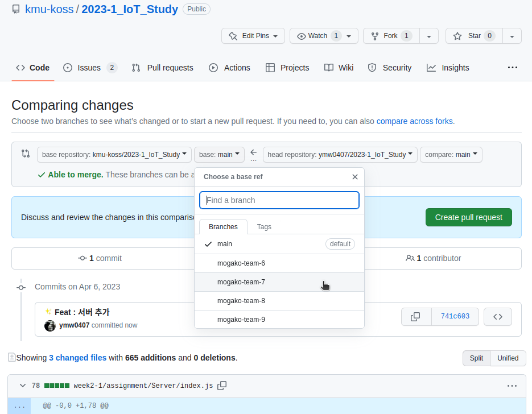Focus the Find a branch field
This screenshot has height=414, width=532.
pyautogui.click(x=279, y=200)
